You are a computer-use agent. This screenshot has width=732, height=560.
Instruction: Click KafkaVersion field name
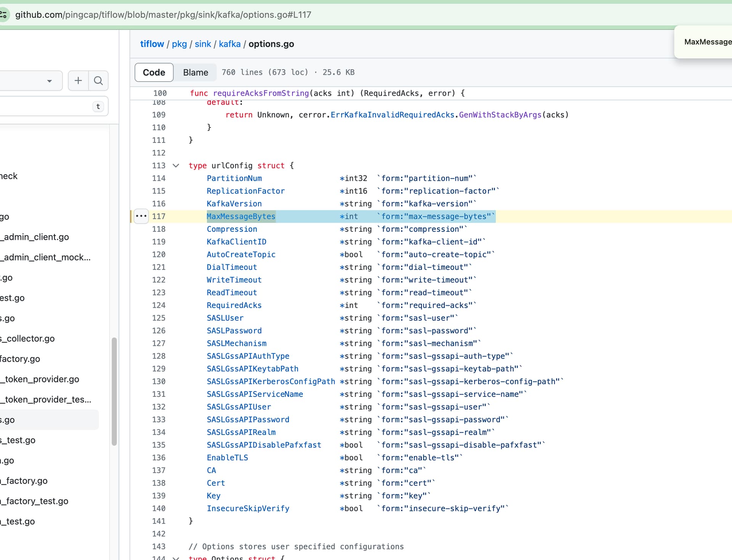234,204
